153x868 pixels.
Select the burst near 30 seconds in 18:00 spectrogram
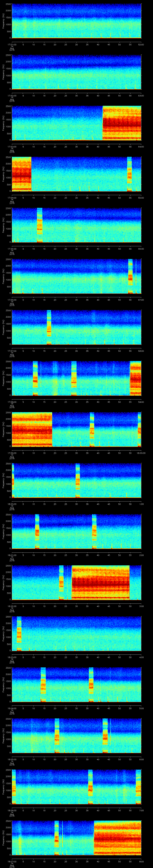[78, 480]
